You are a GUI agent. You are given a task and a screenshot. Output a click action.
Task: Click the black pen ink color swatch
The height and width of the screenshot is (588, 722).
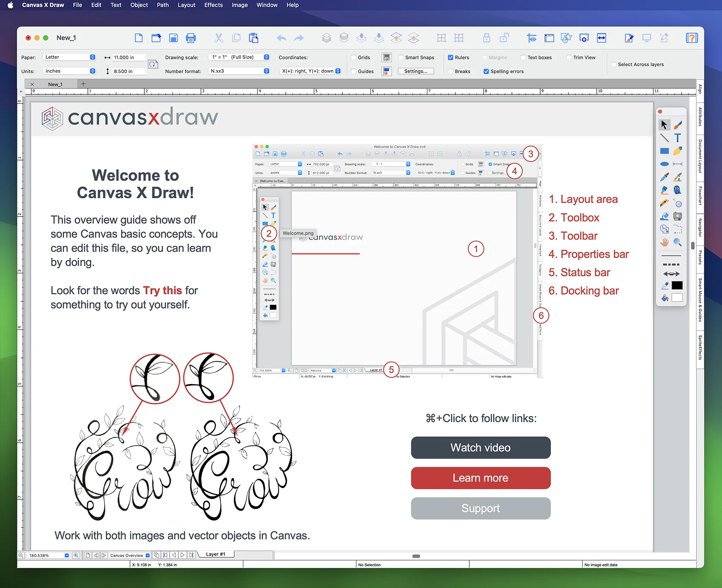677,285
